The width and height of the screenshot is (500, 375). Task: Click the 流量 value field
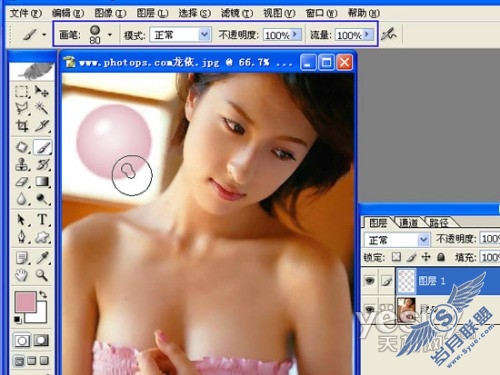[349, 35]
